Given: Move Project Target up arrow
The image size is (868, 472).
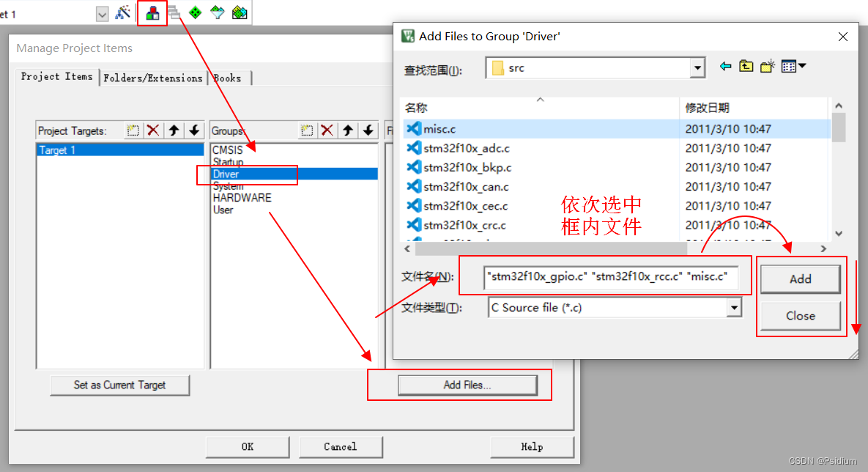Looking at the screenshot, I should click(174, 130).
